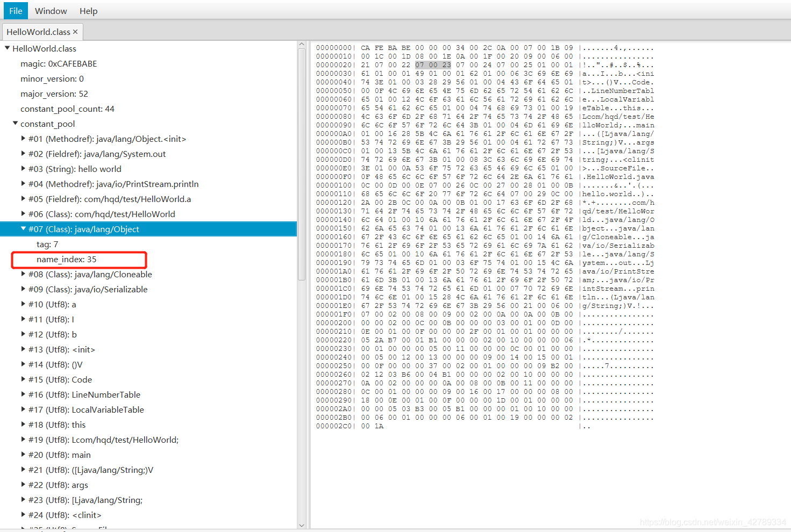Select the name_index: 35 row
The image size is (791, 532).
click(148, 259)
